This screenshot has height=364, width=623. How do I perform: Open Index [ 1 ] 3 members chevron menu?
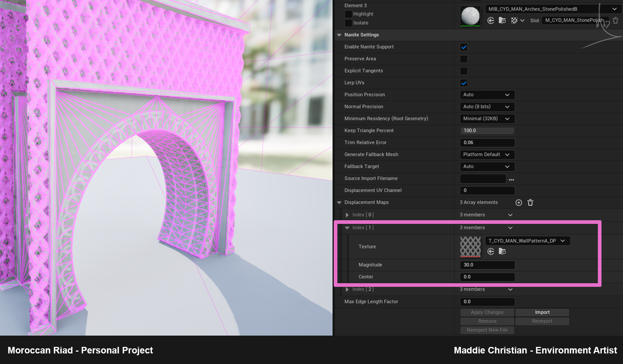[510, 228]
